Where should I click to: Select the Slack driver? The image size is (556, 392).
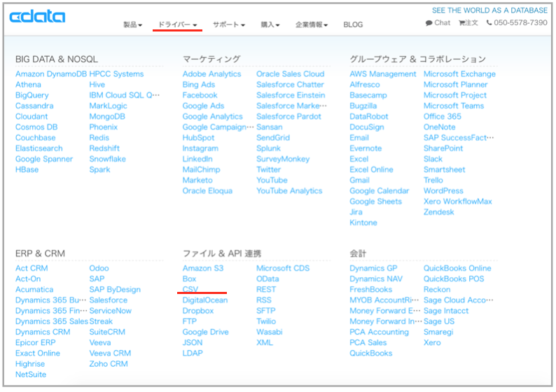(433, 159)
